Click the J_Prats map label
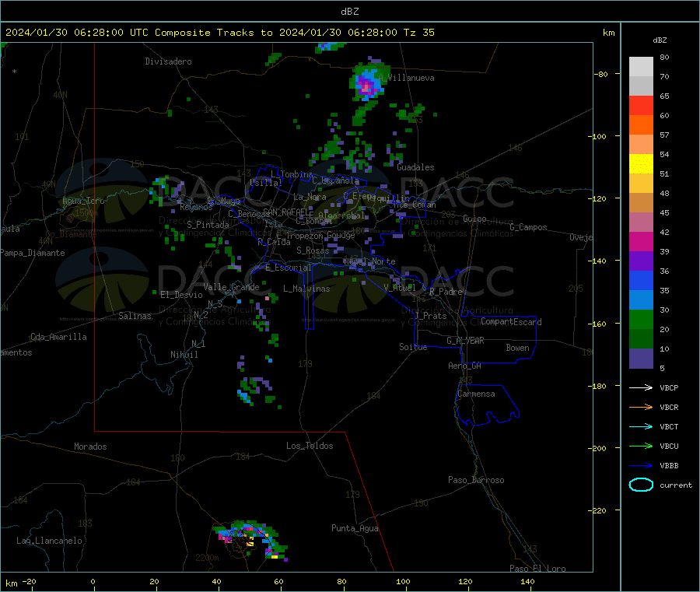 [430, 316]
